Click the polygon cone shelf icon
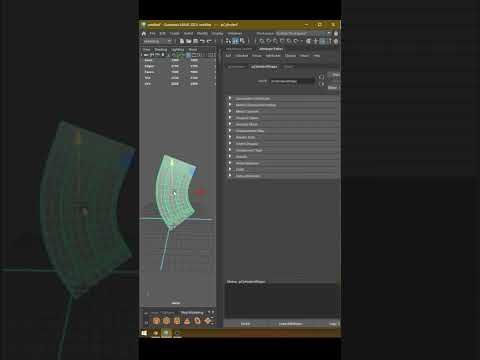 (x=187, y=321)
